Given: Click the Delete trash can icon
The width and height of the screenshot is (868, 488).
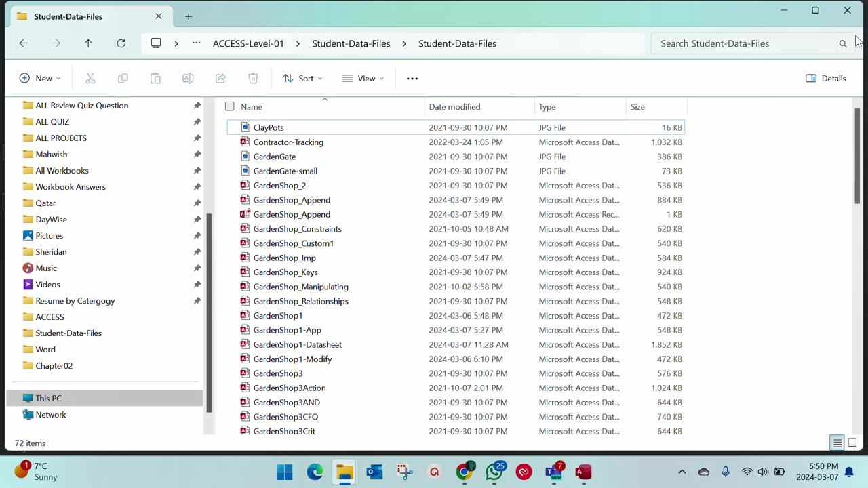Looking at the screenshot, I should tap(253, 79).
